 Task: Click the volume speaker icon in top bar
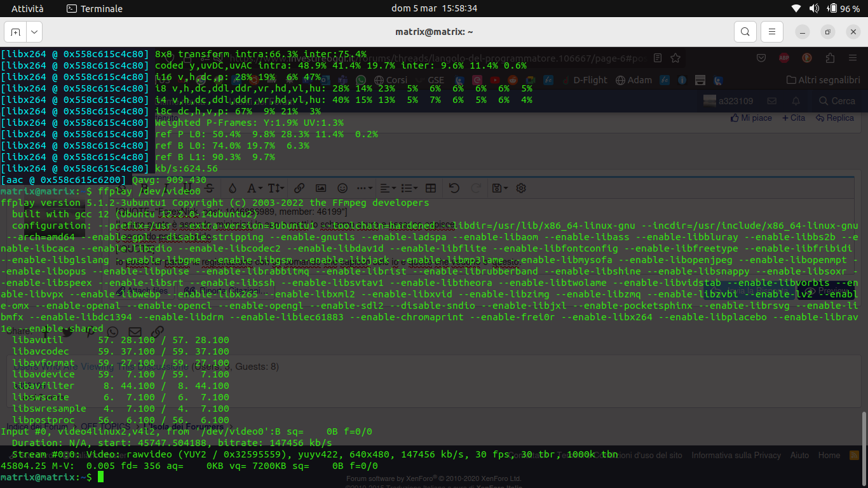(814, 9)
